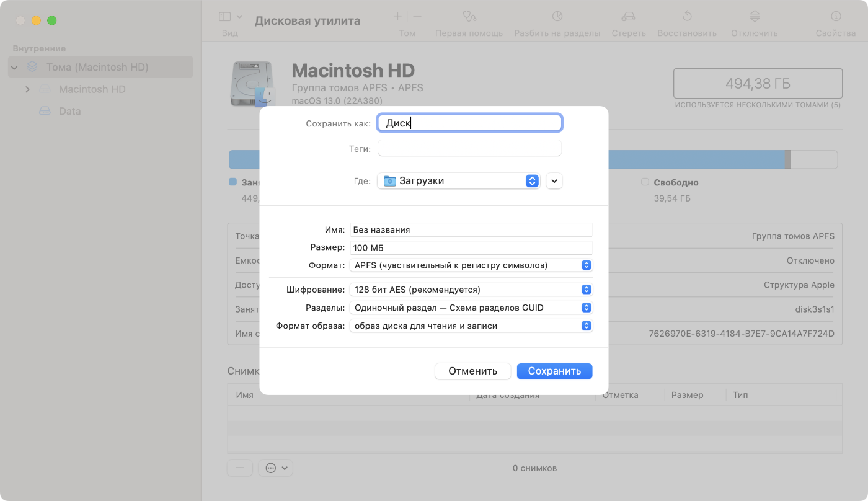Open the View sidebar toolbar icon
Screen dimensions: 868x501
point(225,17)
